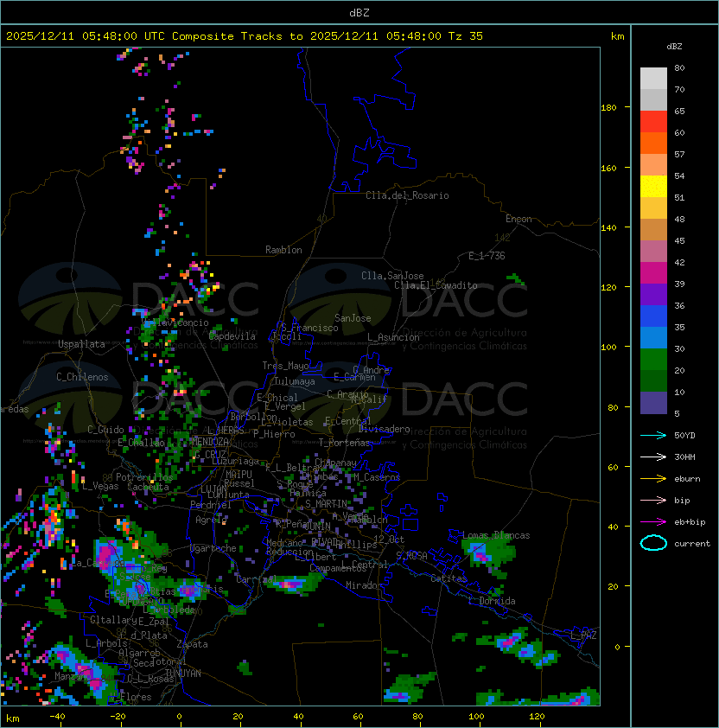The image size is (719, 728).
Task: Click the 50YD legend label
Action: coord(684,436)
